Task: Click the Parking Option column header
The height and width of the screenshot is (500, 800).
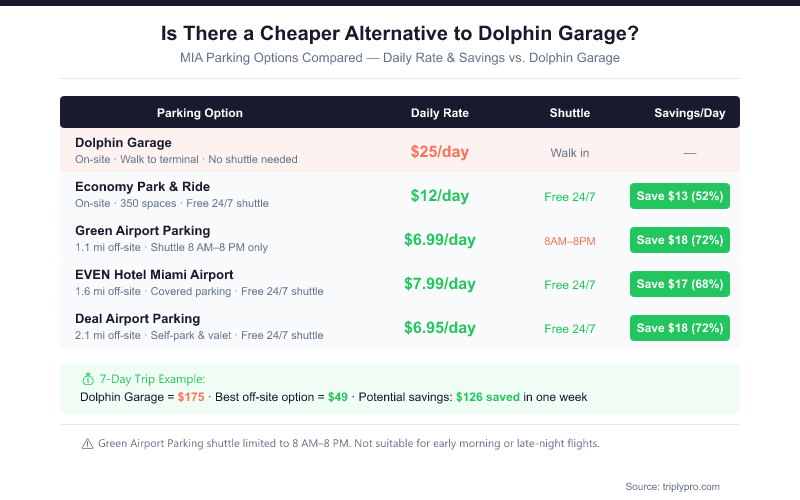Action: pos(200,113)
